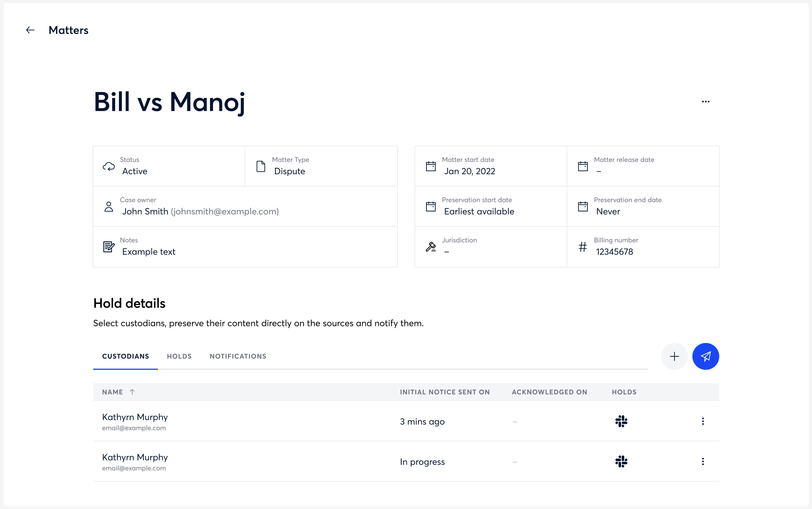Click the Slack icon in the second custodian row
Viewport: 812px width, 509px height.
point(621,461)
